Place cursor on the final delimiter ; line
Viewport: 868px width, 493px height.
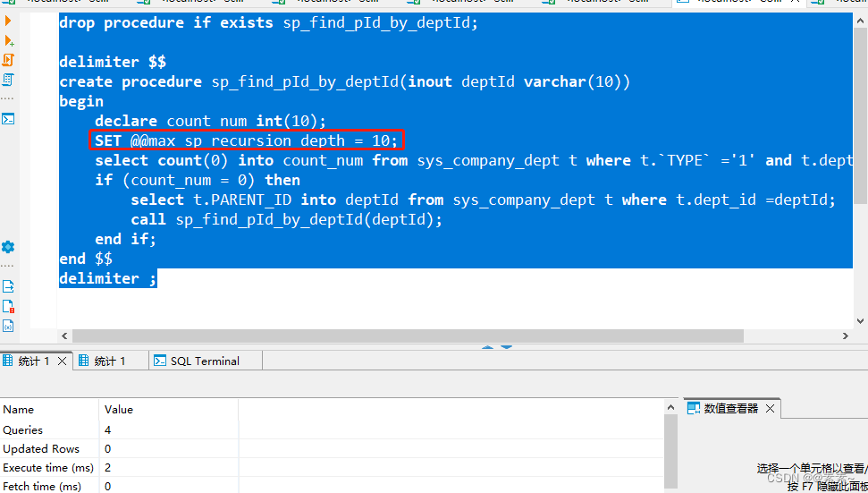(108, 278)
